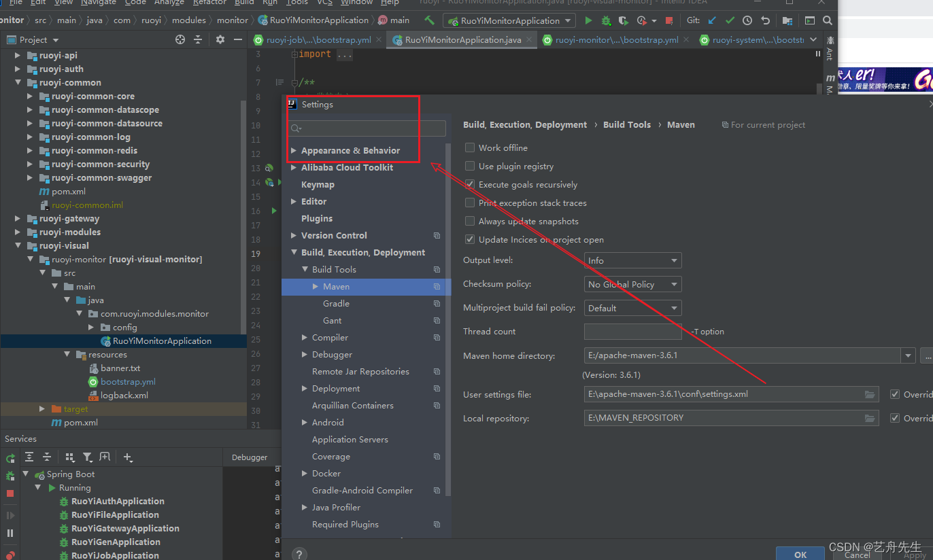
Task: Browse folder icon for User settings file
Action: point(870,395)
